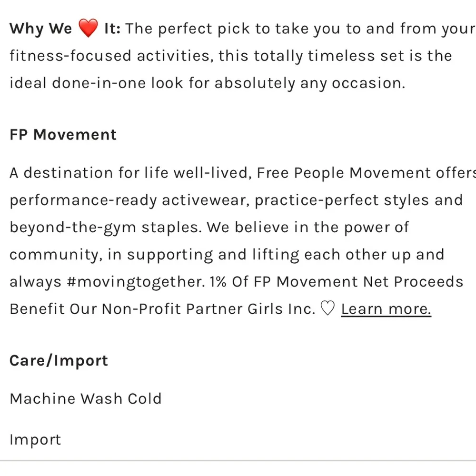Viewport: 476px width, 476px height.
Task: Click the fitness-focused activities phrase
Action: 111,56
